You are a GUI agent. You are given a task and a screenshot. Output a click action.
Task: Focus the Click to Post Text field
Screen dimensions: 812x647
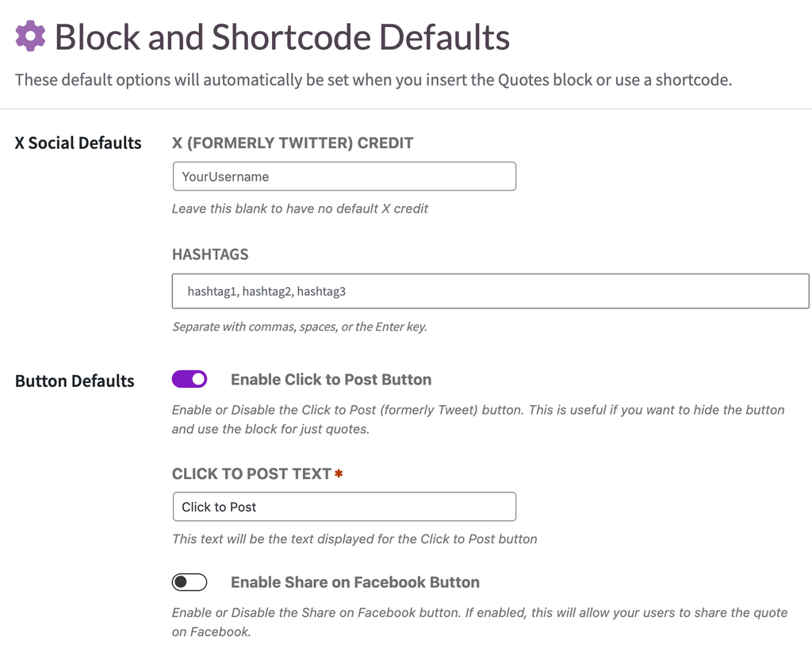[344, 507]
